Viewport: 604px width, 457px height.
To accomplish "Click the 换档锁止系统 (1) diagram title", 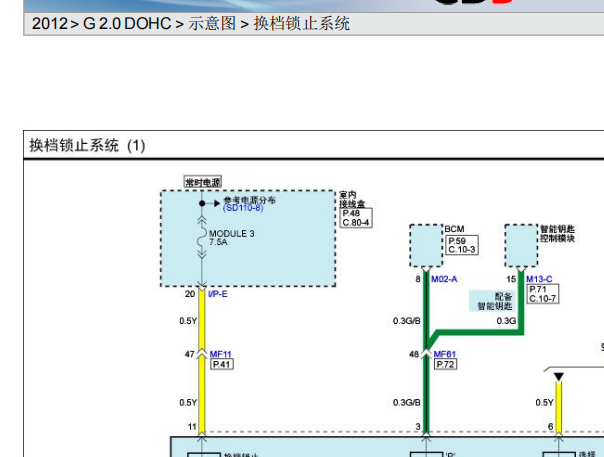I will point(87,145).
